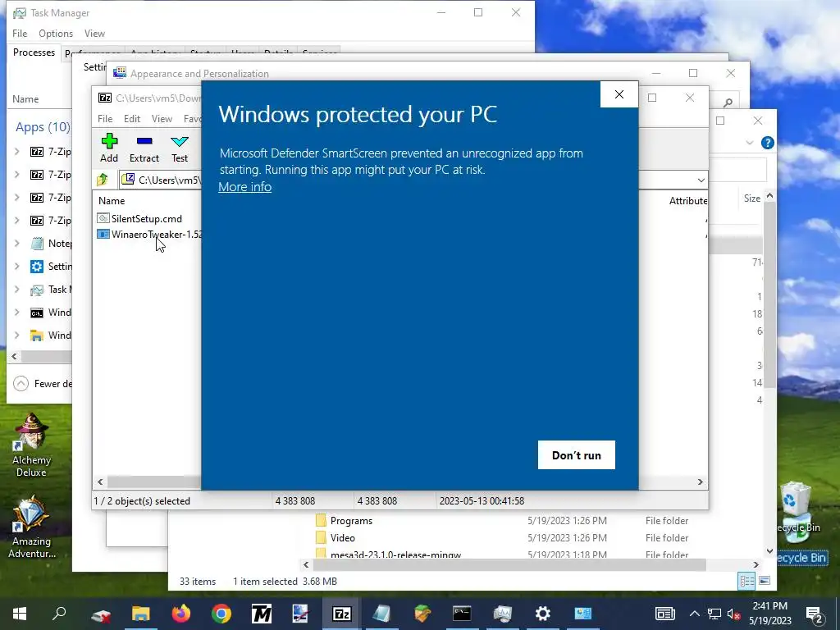The width and height of the screenshot is (840, 630).
Task: Switch Explorer to large icons view
Action: tap(765, 582)
